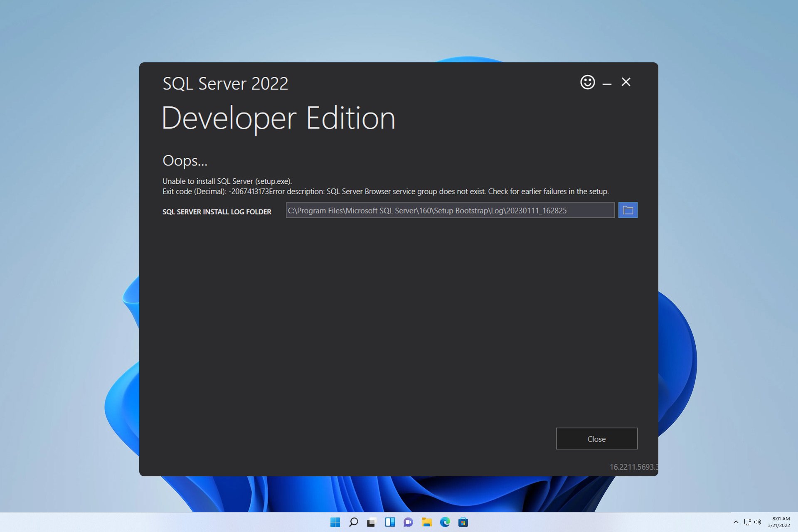Open the Windows Start menu

pos(335,522)
